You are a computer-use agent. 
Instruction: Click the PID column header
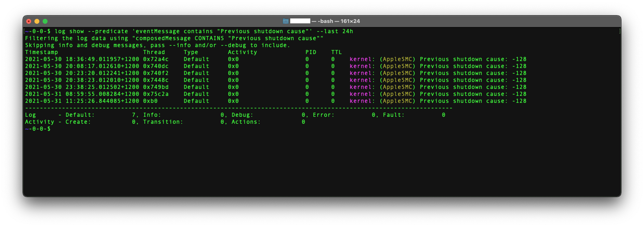(311, 52)
